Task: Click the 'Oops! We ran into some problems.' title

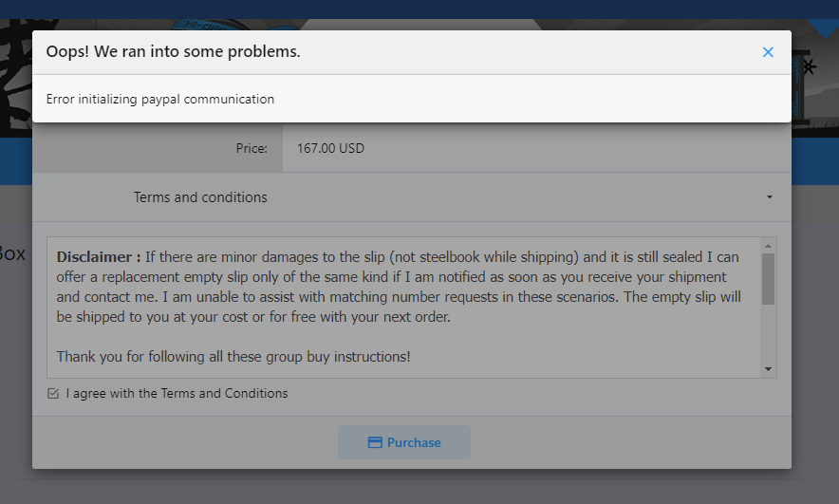Action: [x=174, y=51]
